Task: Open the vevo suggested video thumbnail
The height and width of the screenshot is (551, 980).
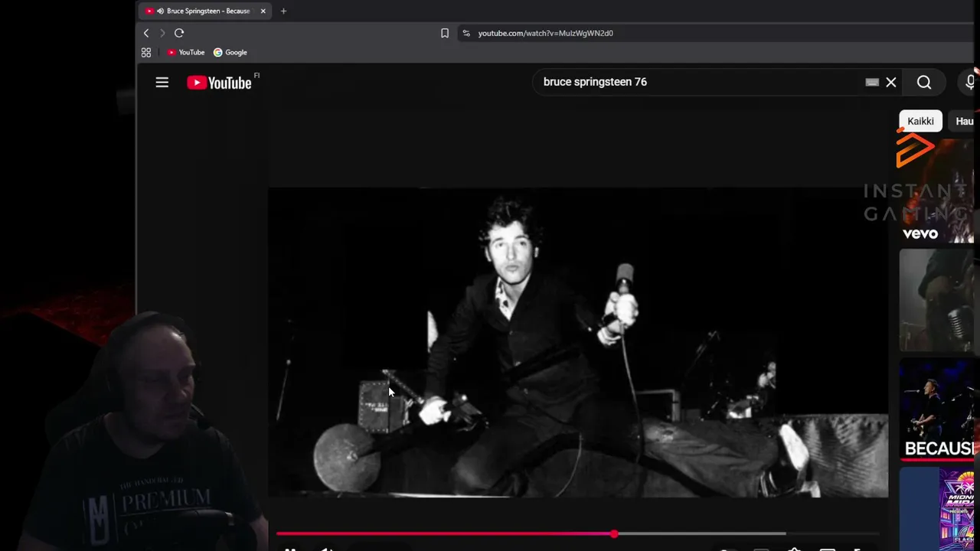Action: [936, 191]
